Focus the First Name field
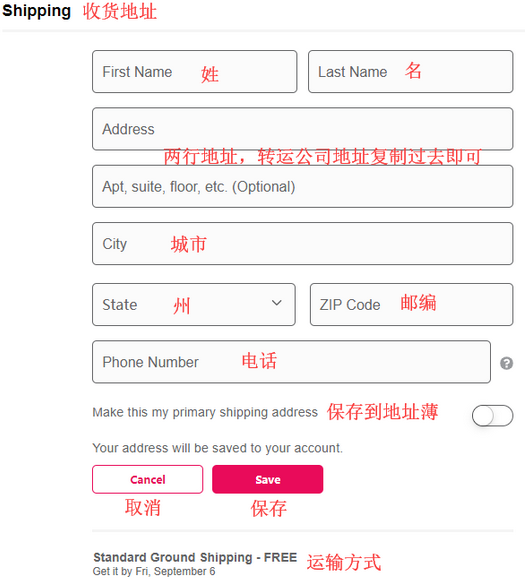The height and width of the screenshot is (583, 529). (x=195, y=71)
